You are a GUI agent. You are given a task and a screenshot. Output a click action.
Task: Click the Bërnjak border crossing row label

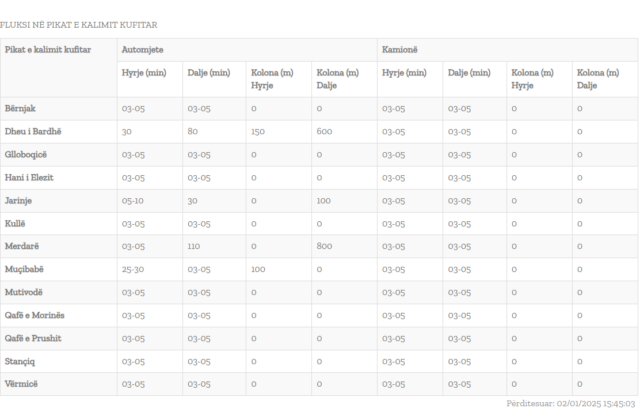21,108
